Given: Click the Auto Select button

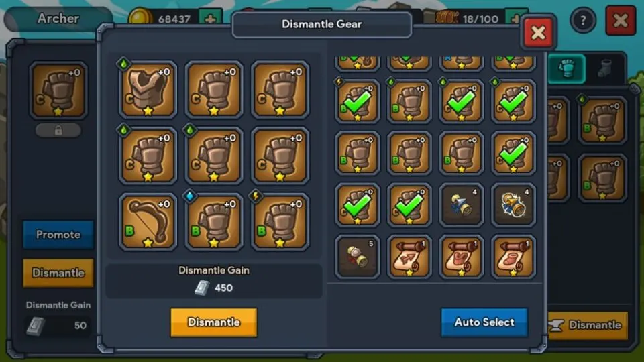Looking at the screenshot, I should [484, 322].
